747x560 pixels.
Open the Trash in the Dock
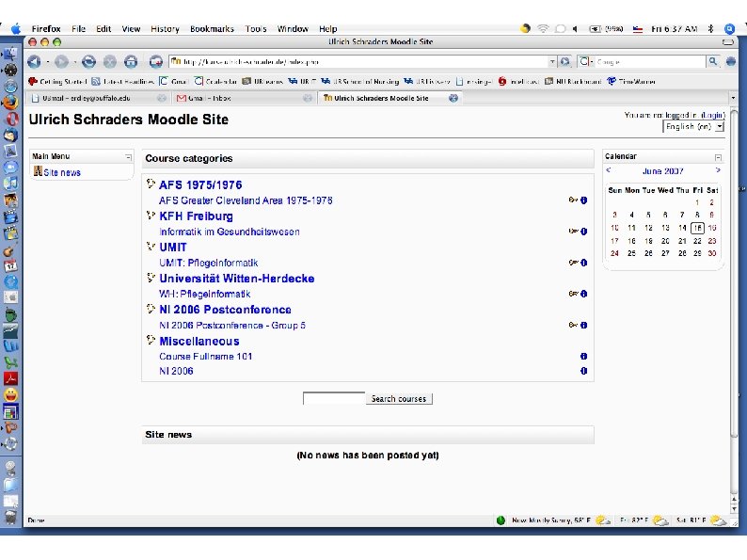tap(10, 516)
